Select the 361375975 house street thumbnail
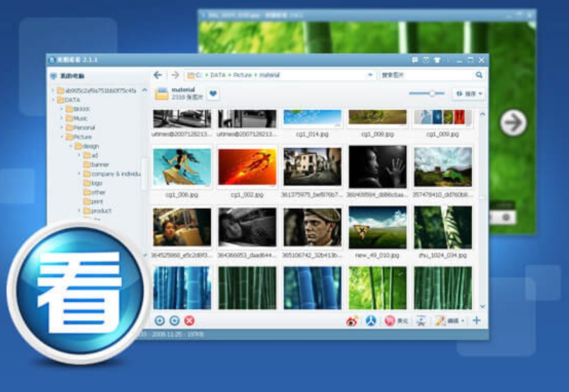The width and height of the screenshot is (569, 392). (x=312, y=167)
